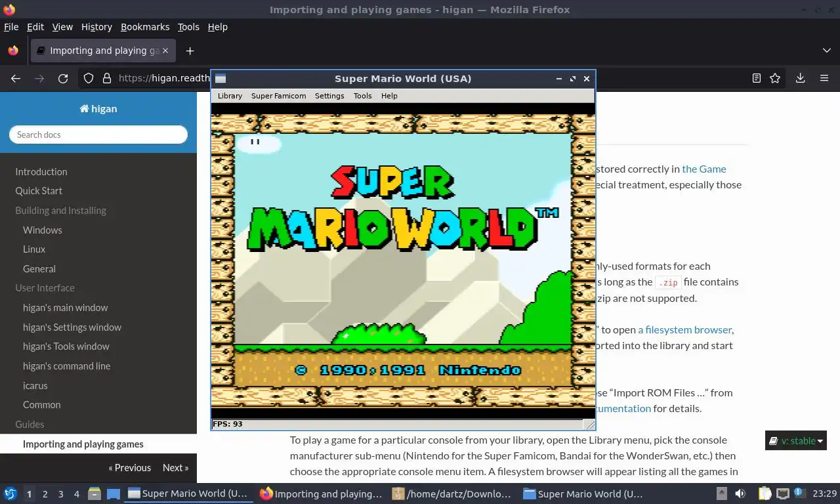Screen dimensions: 840x504
Task: Open Firefox hamburger application menu
Action: (824, 78)
